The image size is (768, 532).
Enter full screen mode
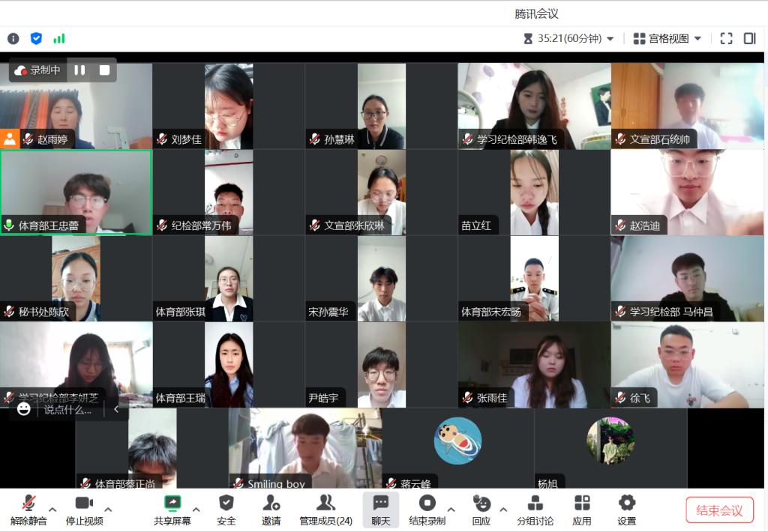click(x=726, y=38)
